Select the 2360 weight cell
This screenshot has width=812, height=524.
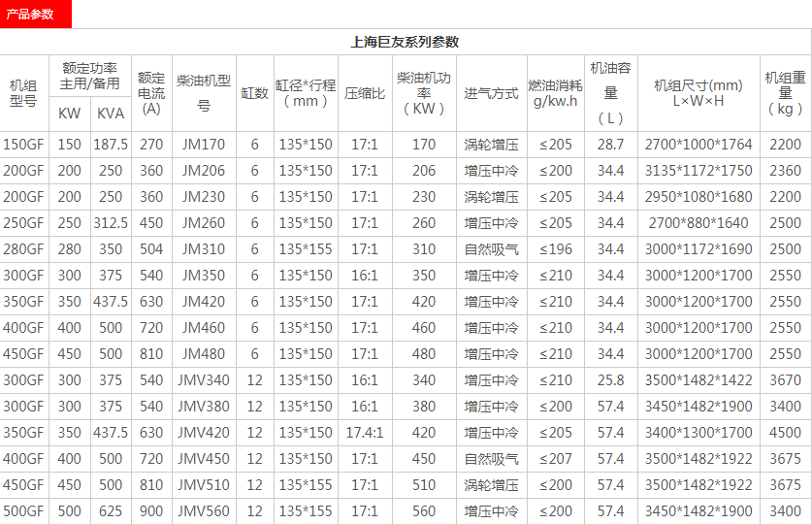tap(785, 171)
